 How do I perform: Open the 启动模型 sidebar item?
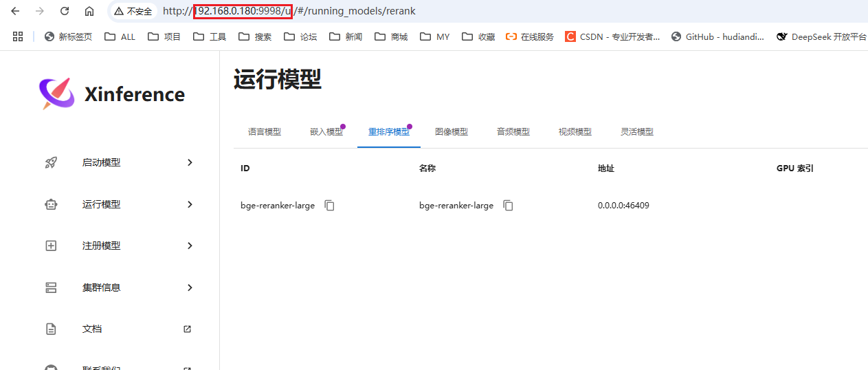coord(119,163)
